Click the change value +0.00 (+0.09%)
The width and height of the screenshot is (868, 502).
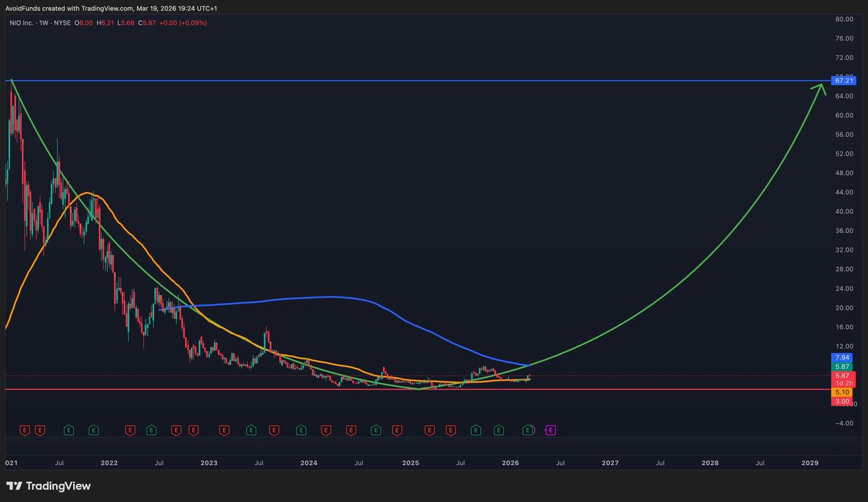183,23
